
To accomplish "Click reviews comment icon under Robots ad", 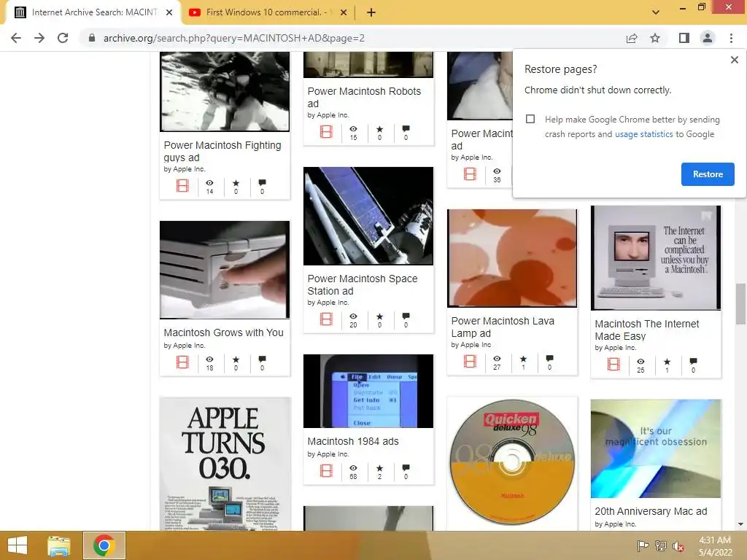I will (406, 129).
